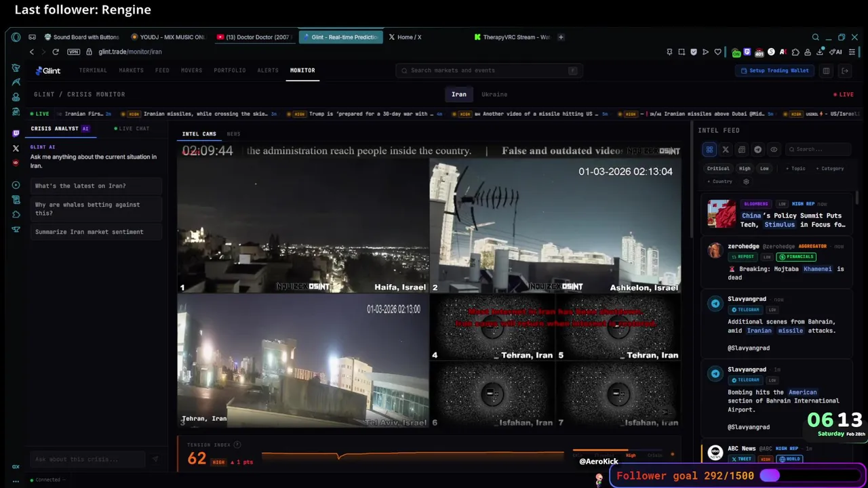Toggle Glint layout columns icon
The width and height of the screenshot is (868, 488).
point(826,70)
